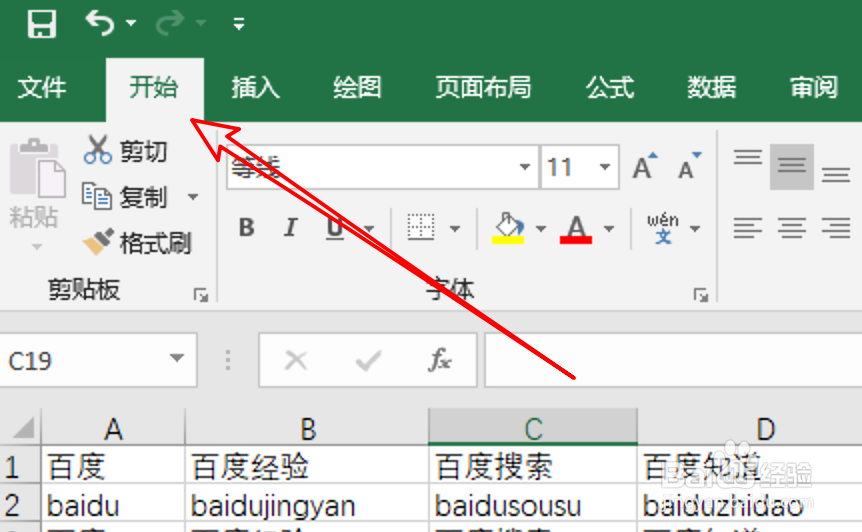Open the Name Box dropdown arrow
Viewport: 862px width, 532px height.
(177, 358)
